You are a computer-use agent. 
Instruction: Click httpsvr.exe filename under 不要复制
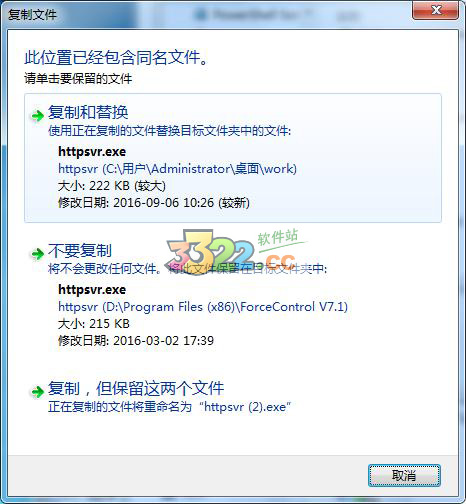tap(92, 290)
